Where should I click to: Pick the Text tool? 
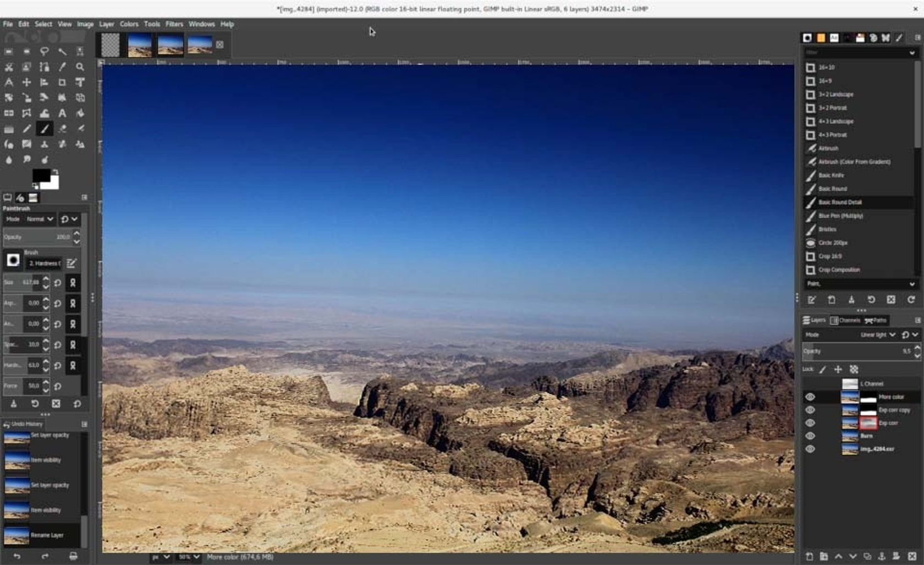tap(62, 113)
